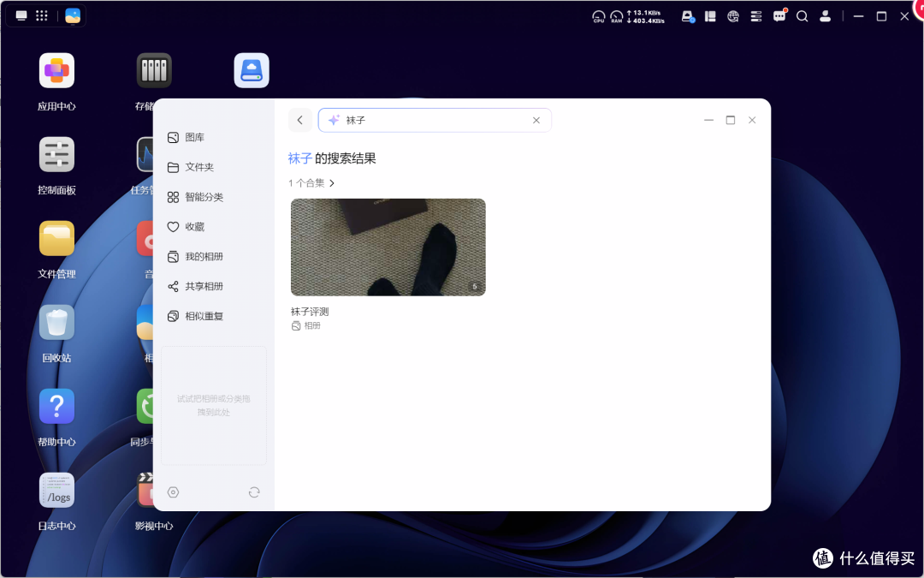Open the task list bars icon
Viewport: 924px width, 578px height.
(x=756, y=16)
